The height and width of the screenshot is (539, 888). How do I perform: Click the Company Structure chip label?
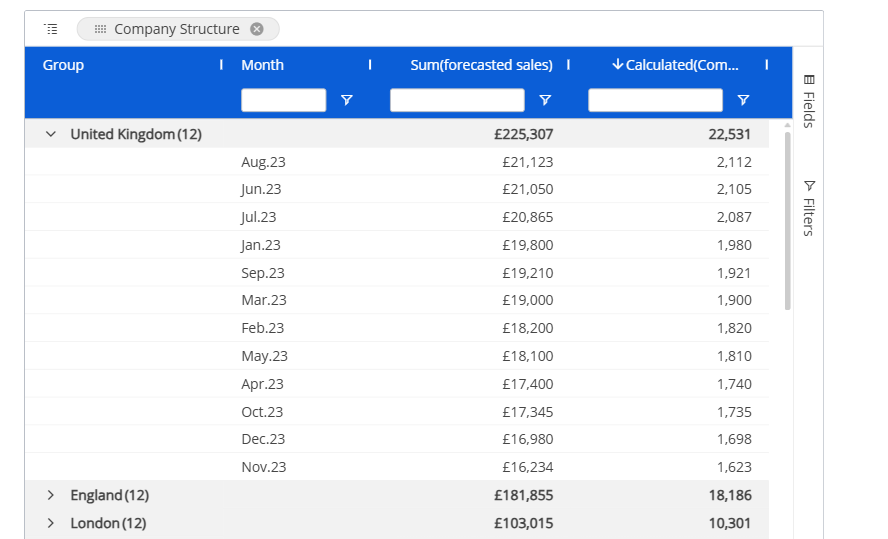pyautogui.click(x=176, y=29)
